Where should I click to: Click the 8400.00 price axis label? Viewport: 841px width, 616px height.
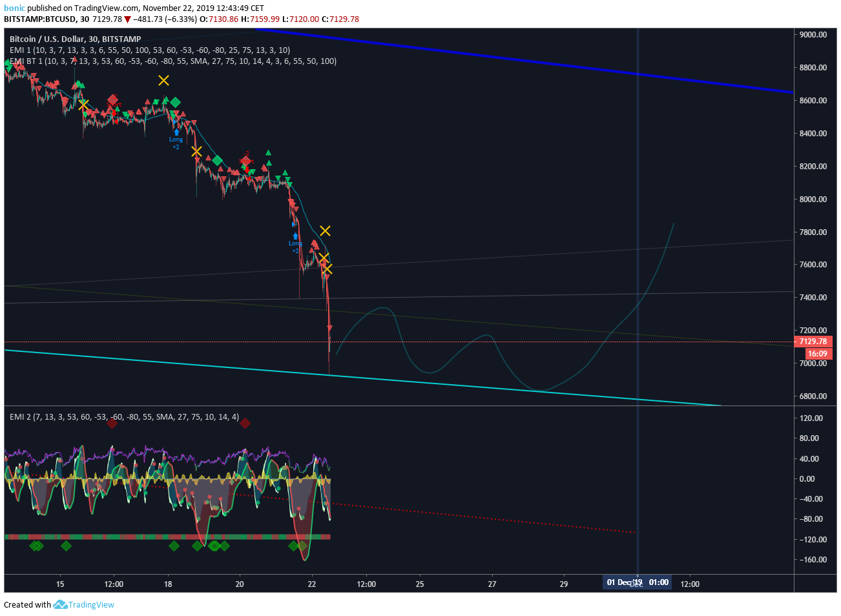point(813,134)
